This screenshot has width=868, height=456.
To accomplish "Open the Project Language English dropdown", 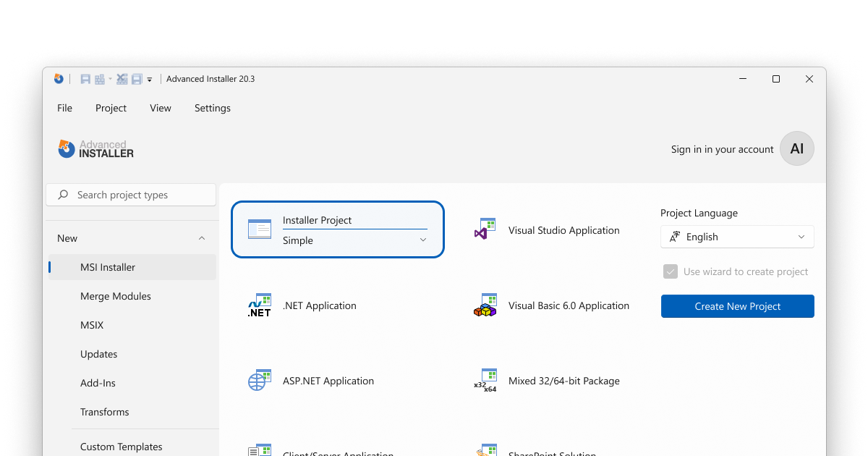I will [737, 237].
